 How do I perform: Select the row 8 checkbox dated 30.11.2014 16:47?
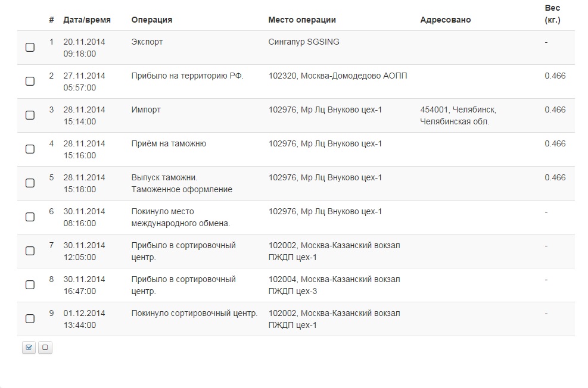30,285
